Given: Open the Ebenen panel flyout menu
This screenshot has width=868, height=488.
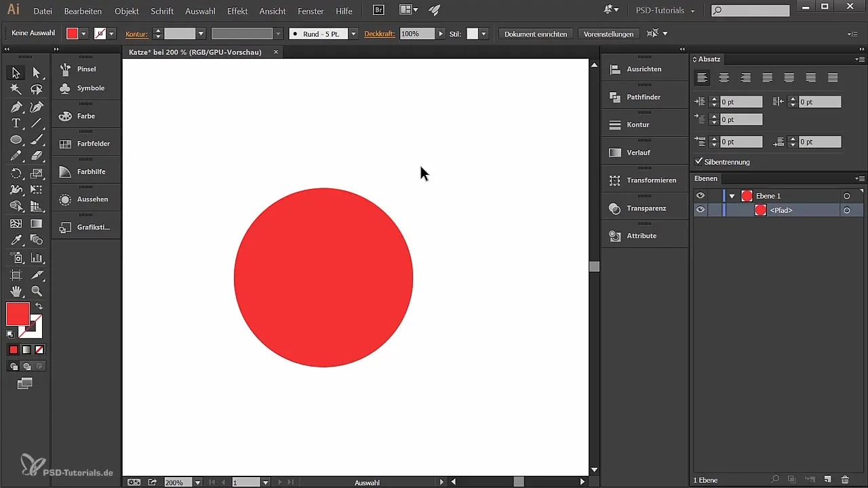Looking at the screenshot, I should coord(860,179).
